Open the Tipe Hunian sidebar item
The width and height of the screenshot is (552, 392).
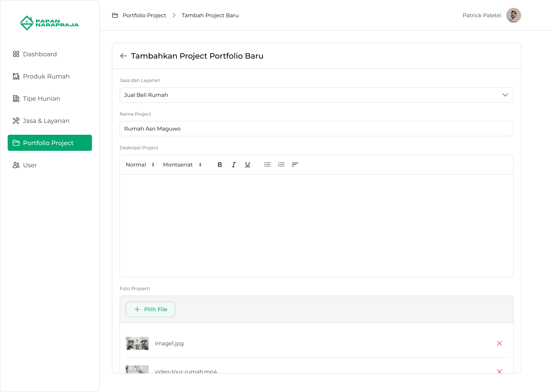coord(41,99)
